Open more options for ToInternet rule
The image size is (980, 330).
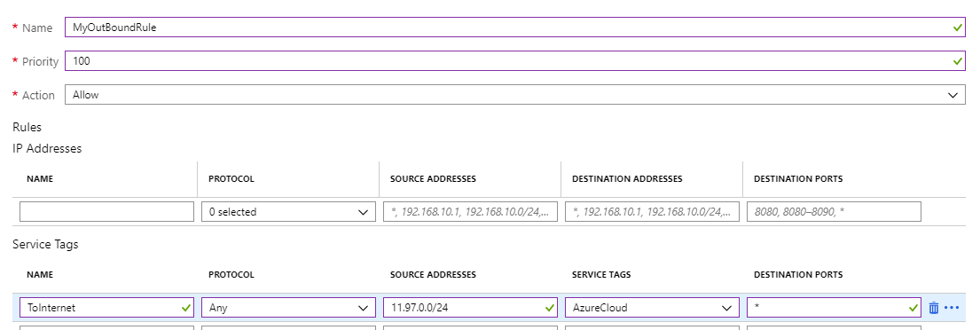(x=952, y=308)
